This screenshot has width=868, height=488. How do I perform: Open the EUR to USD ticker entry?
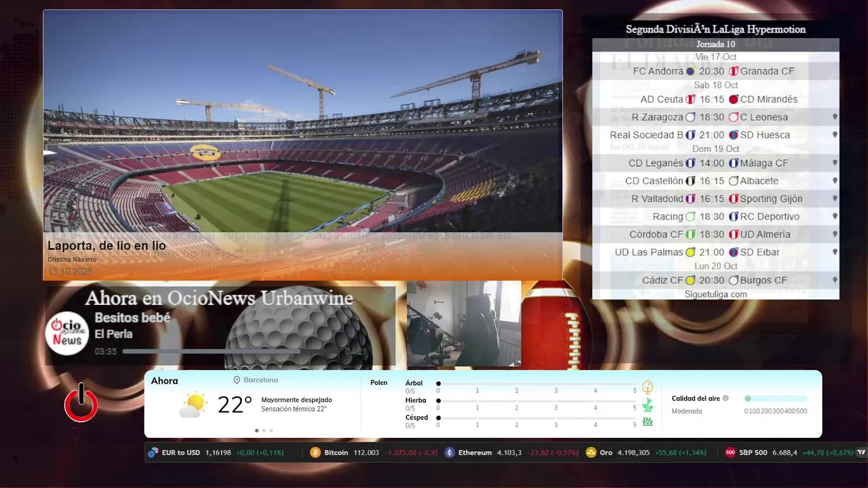(216, 453)
